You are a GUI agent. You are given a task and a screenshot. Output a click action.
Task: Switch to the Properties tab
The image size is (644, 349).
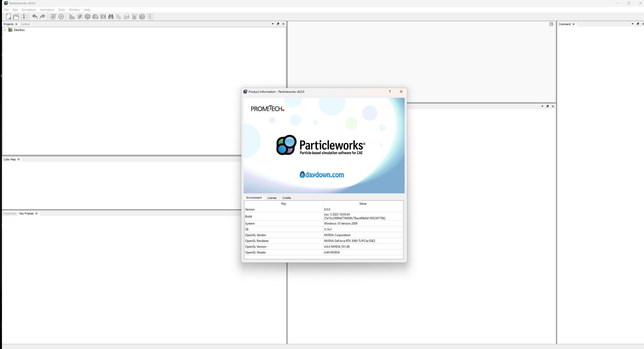pyautogui.click(x=10, y=213)
